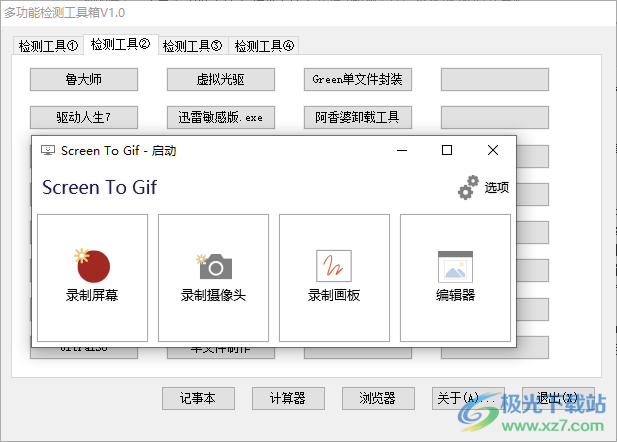The image size is (617, 442).
Task: Maximize the Screen To Gif window
Action: click(447, 150)
